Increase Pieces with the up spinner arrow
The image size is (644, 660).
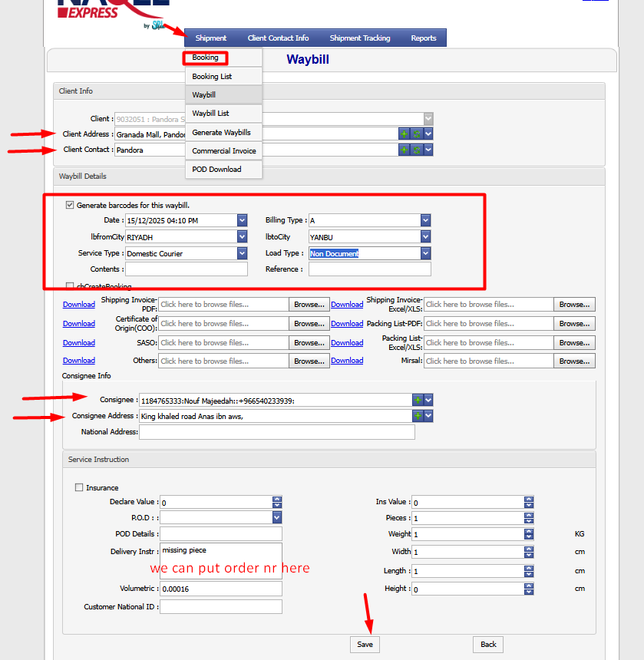pyautogui.click(x=529, y=515)
